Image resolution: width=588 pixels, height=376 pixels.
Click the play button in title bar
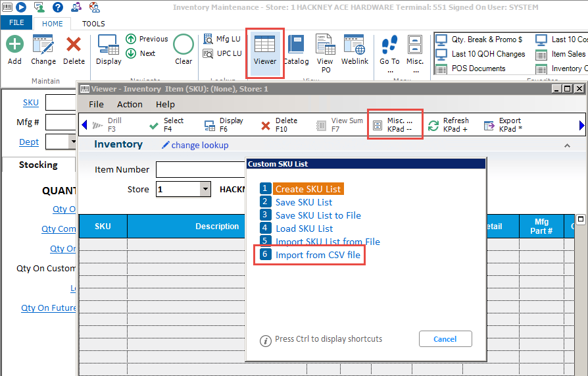coord(21,7)
